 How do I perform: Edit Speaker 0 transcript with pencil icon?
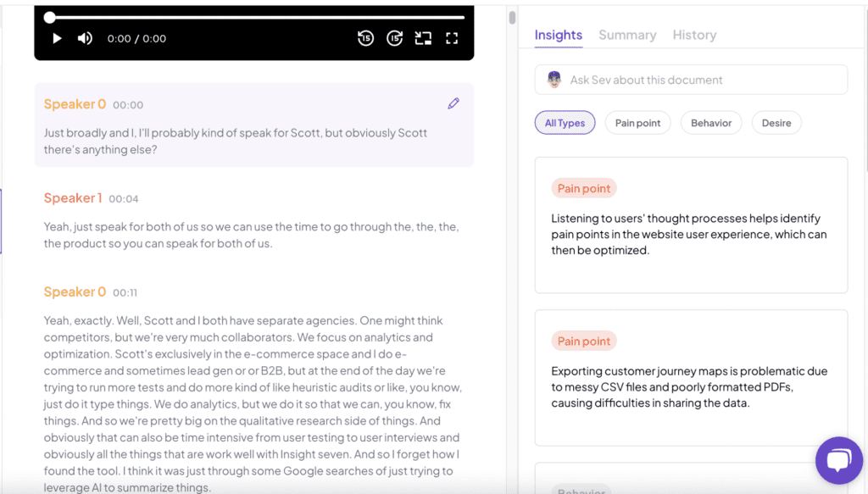click(453, 103)
